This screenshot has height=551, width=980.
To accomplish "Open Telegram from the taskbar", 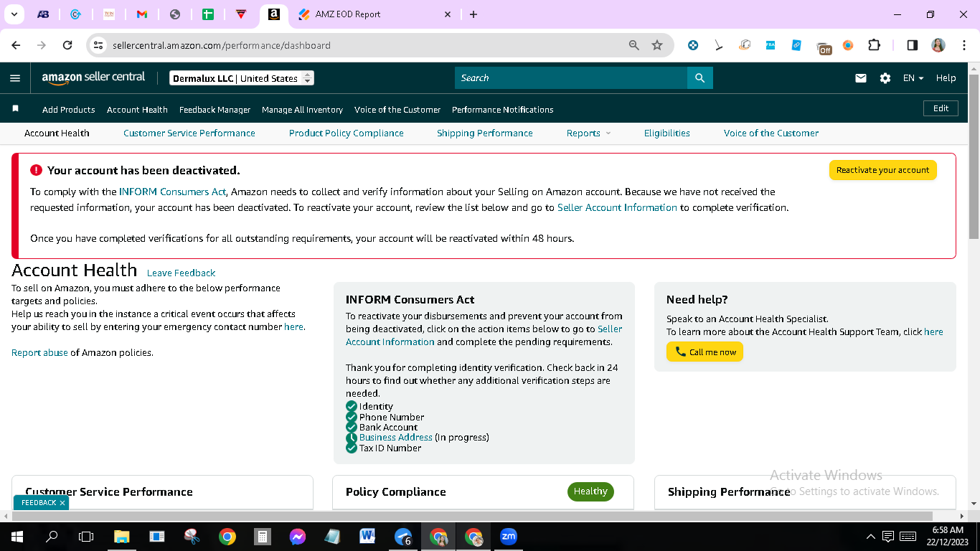I will [403, 536].
